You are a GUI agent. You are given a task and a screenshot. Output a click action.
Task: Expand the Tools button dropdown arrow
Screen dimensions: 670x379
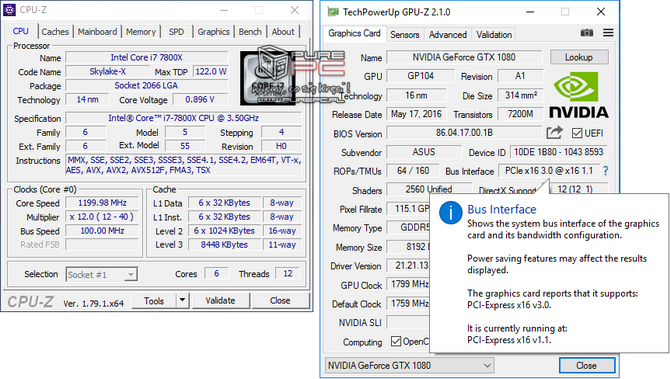[182, 300]
